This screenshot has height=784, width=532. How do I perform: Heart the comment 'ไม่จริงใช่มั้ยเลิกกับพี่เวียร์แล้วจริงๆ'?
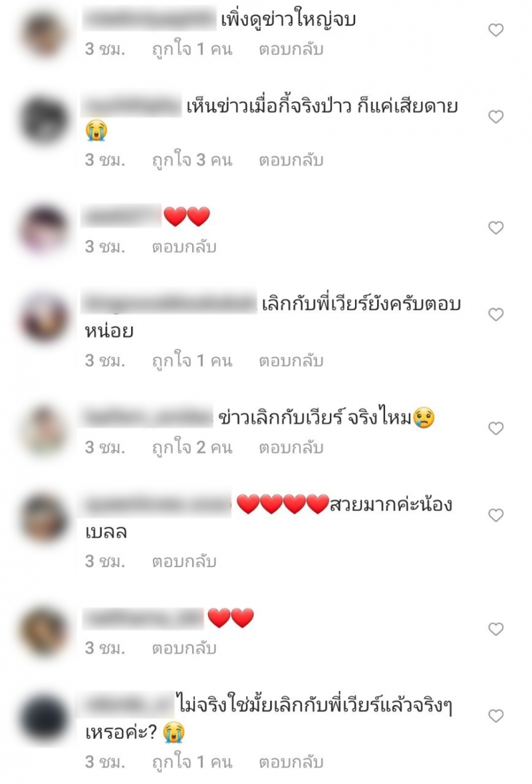click(495, 716)
